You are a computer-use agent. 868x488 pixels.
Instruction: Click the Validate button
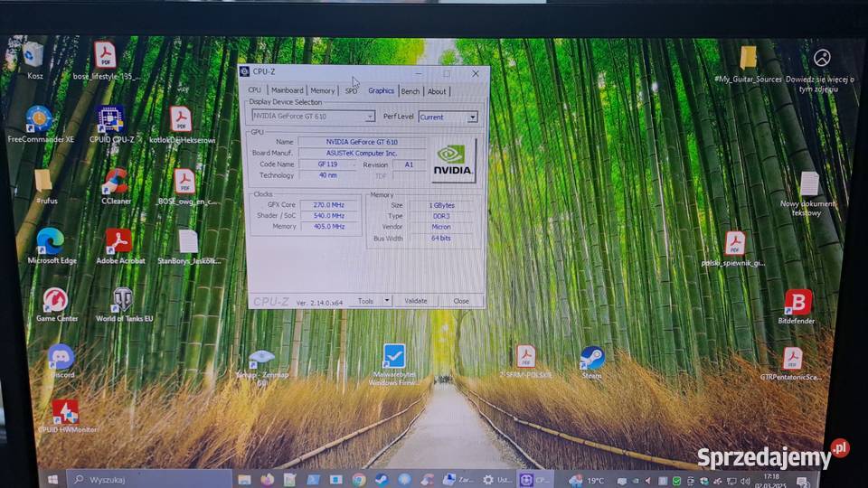pos(416,300)
